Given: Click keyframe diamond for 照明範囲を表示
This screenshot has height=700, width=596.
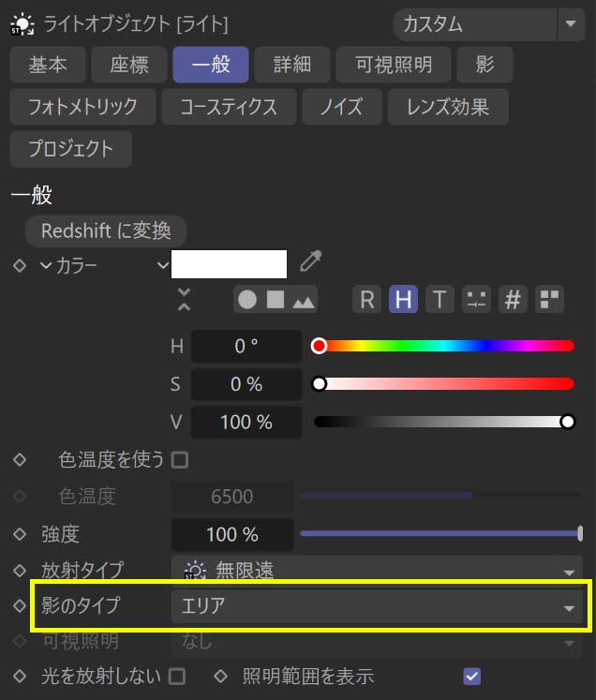Looking at the screenshot, I should coord(220,676).
